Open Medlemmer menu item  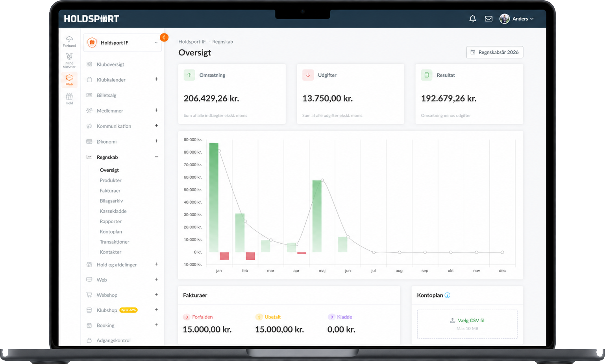point(110,111)
